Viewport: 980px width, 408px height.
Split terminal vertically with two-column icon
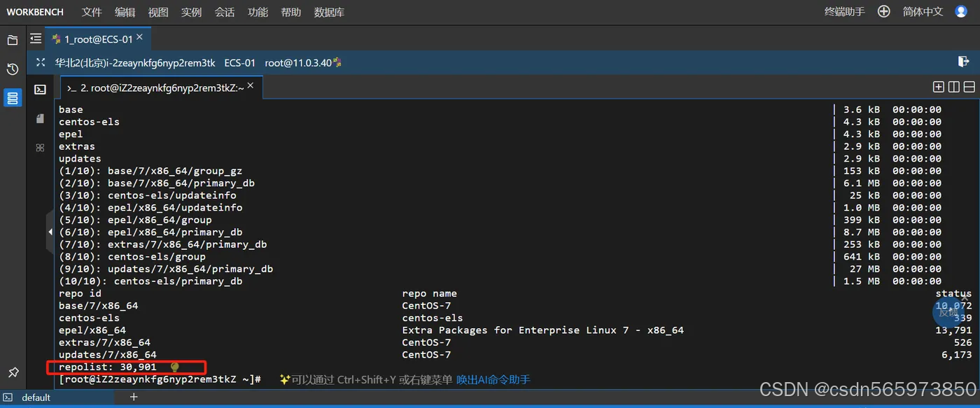coord(953,87)
